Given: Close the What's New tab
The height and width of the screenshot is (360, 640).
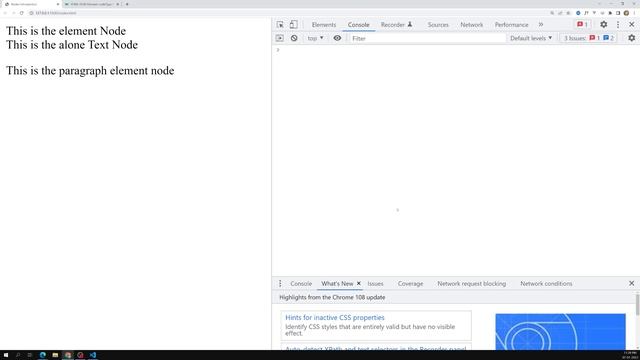Looking at the screenshot, I should click(x=359, y=283).
